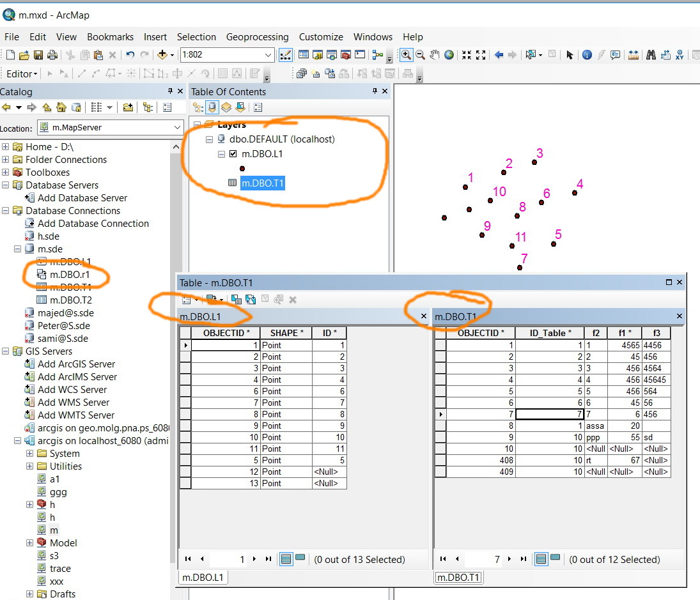700x600 pixels.
Task: Switch TOC to List By Selection
Action: (240, 107)
